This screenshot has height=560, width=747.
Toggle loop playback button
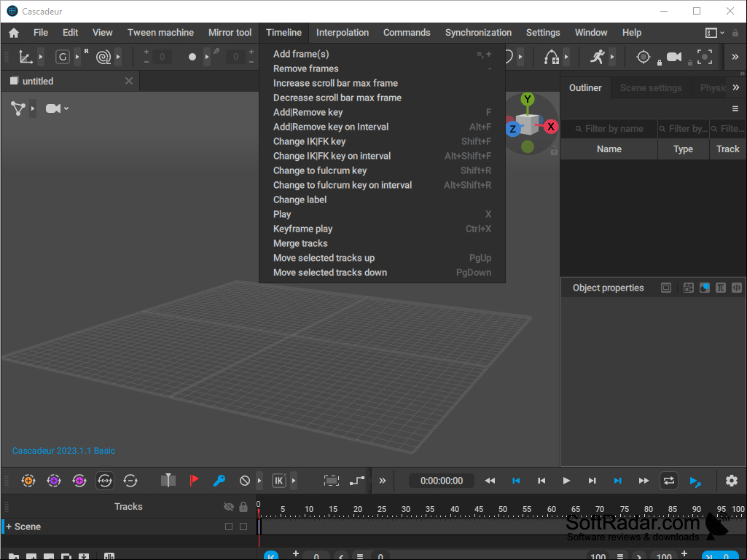coord(669,481)
